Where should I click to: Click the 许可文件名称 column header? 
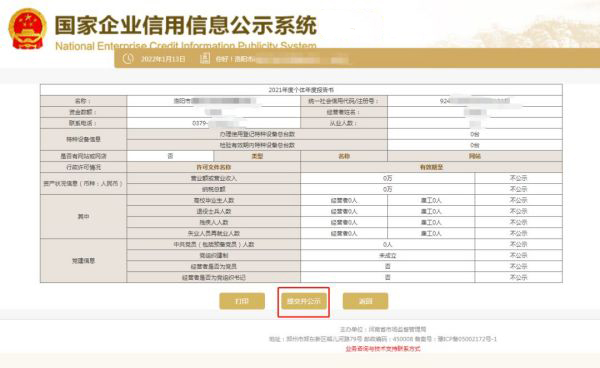pyautogui.click(x=214, y=167)
